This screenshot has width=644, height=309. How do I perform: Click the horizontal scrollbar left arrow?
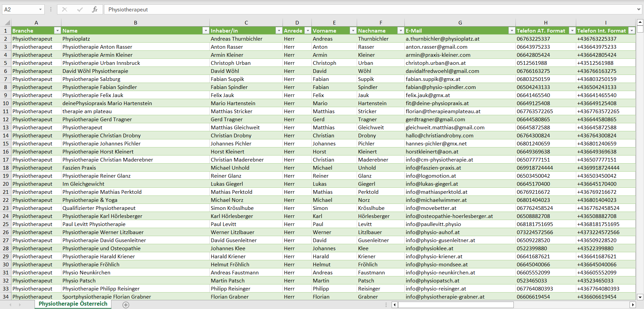click(x=395, y=305)
